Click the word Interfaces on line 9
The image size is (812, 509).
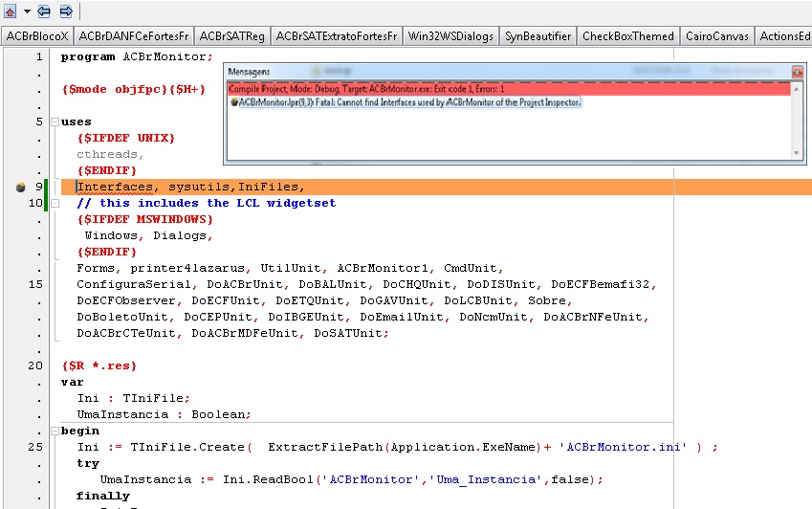pyautogui.click(x=115, y=187)
